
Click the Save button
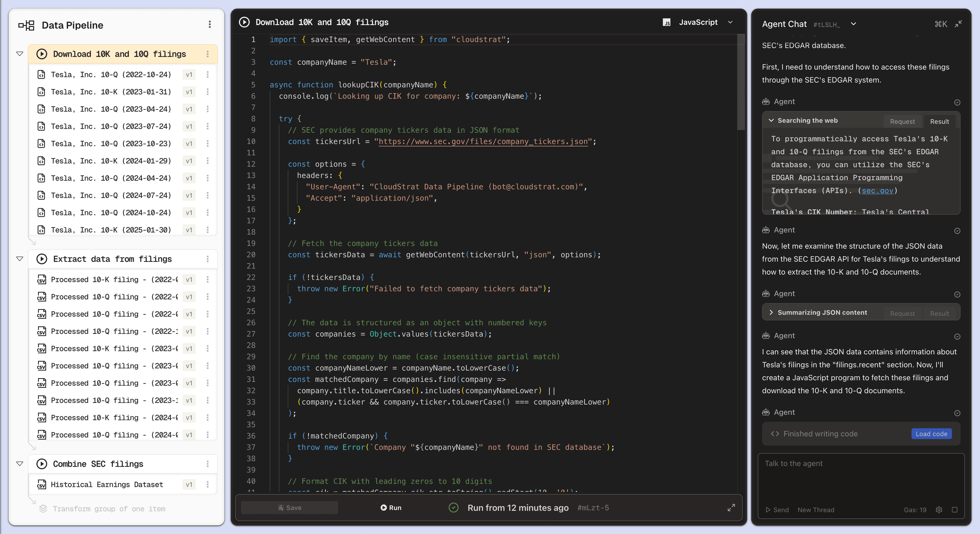click(x=290, y=508)
